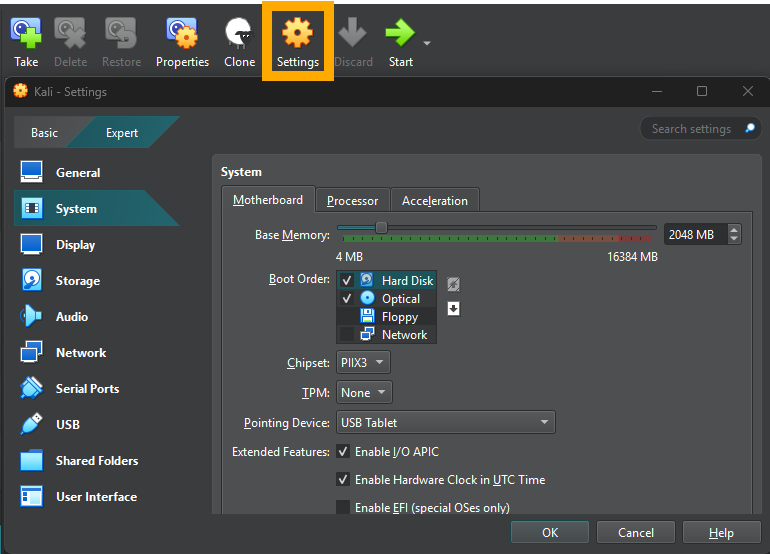
Task: Move boot device down arrow button
Action: click(x=453, y=308)
